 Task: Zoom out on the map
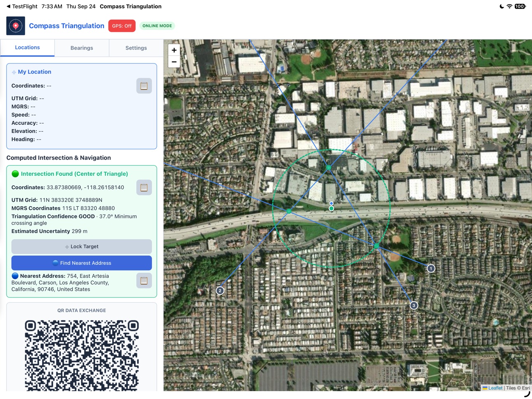click(x=174, y=62)
